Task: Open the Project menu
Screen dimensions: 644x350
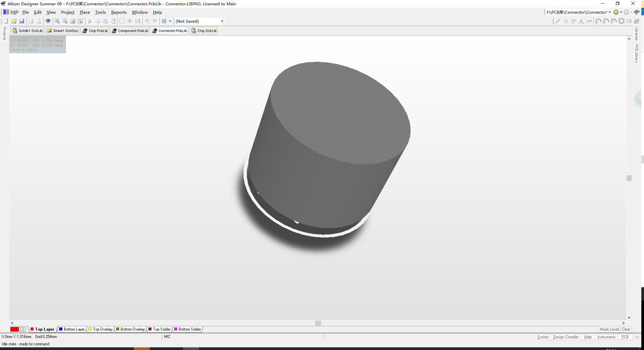Action: coord(68,12)
